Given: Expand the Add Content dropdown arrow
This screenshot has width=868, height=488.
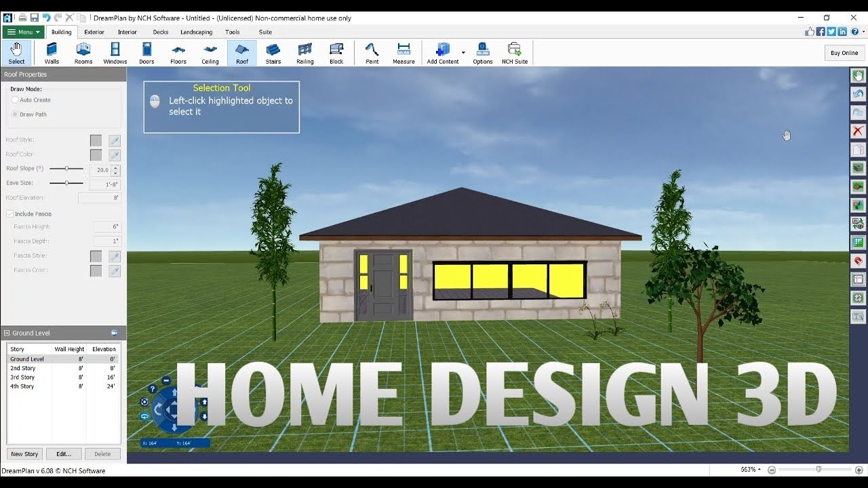Looking at the screenshot, I should (464, 53).
